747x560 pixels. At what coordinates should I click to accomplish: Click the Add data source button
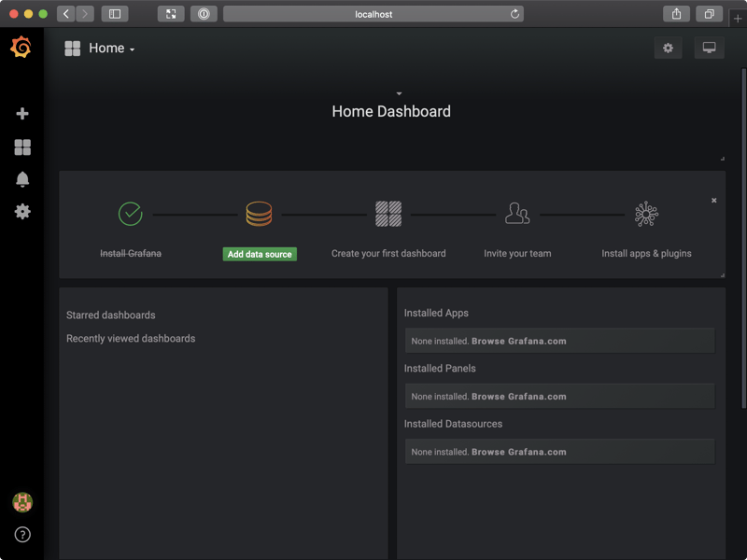coord(260,254)
